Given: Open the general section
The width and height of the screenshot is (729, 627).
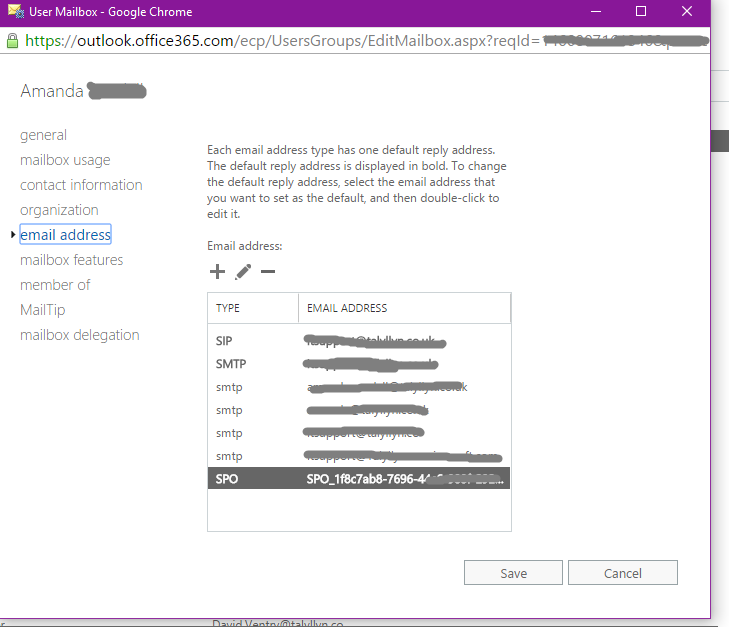Looking at the screenshot, I should tap(43, 135).
